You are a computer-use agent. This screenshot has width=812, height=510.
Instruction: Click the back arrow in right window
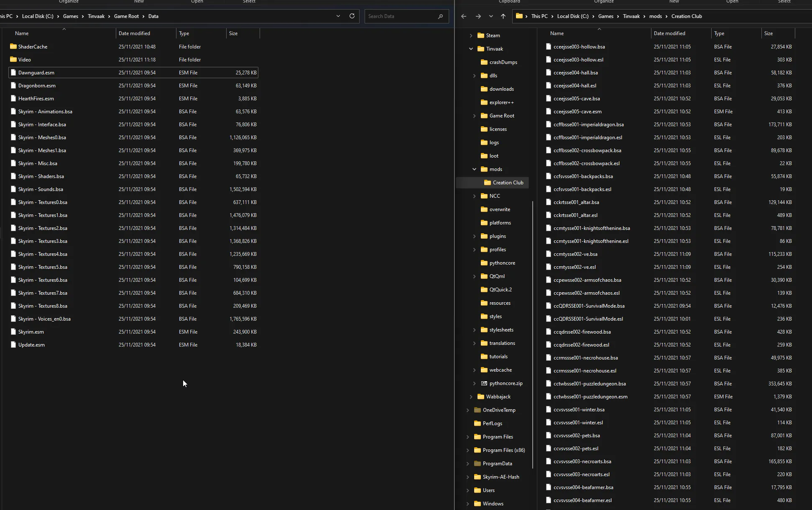point(464,16)
